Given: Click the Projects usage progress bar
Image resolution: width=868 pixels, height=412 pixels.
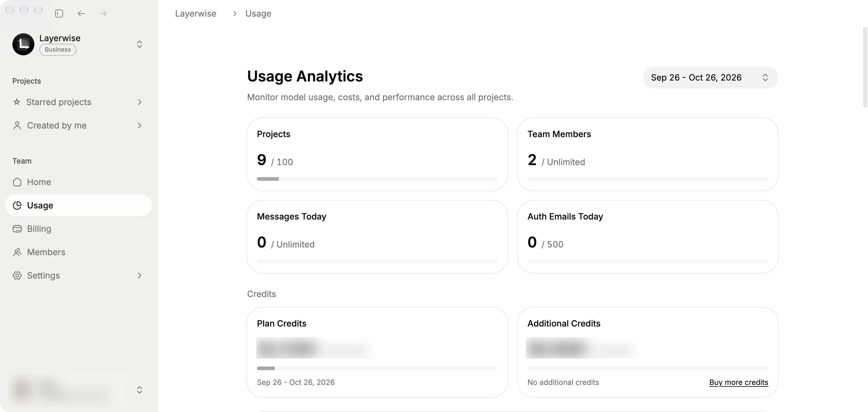Looking at the screenshot, I should 377,179.
